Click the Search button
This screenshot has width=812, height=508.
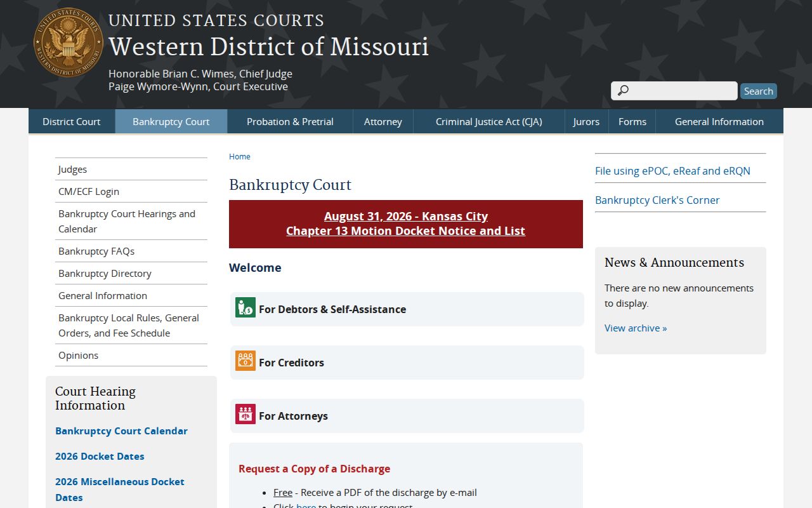pyautogui.click(x=759, y=91)
